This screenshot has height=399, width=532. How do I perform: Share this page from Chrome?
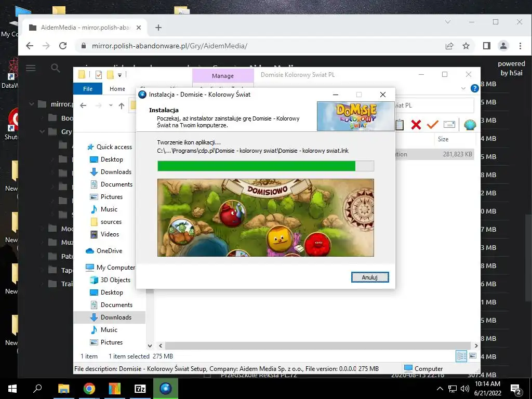point(449,46)
